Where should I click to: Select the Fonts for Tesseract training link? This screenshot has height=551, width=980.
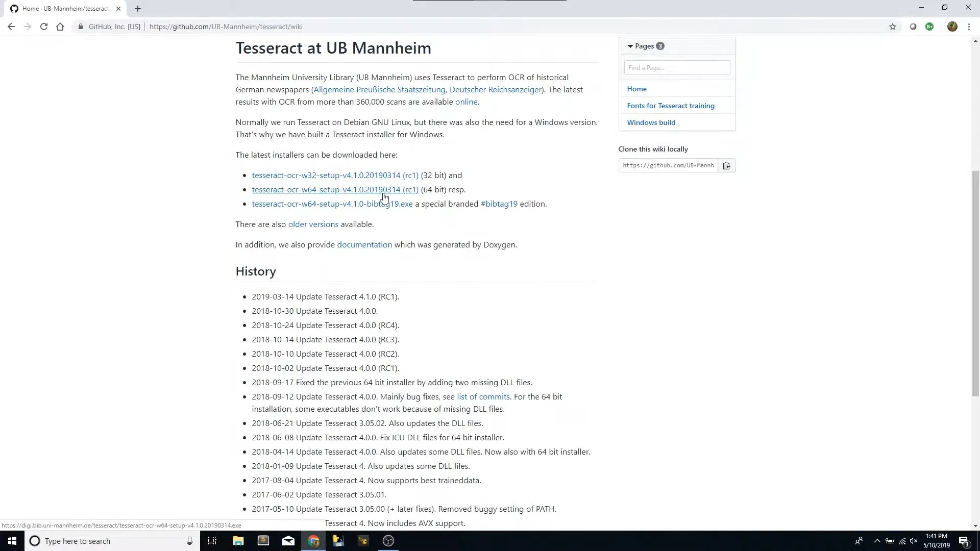pos(670,106)
